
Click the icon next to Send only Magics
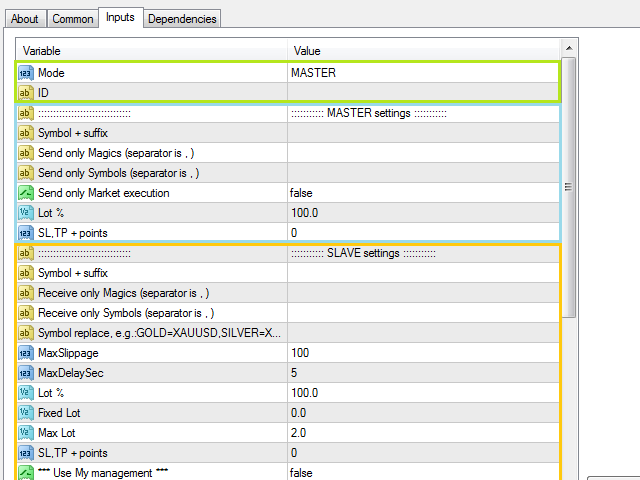pyautogui.click(x=25, y=153)
